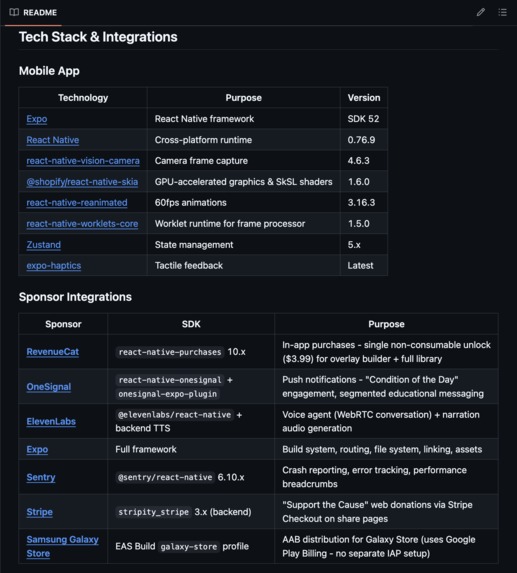Open the @shopify/react-native-skia link
This screenshot has height=573, width=517.
pos(82,182)
